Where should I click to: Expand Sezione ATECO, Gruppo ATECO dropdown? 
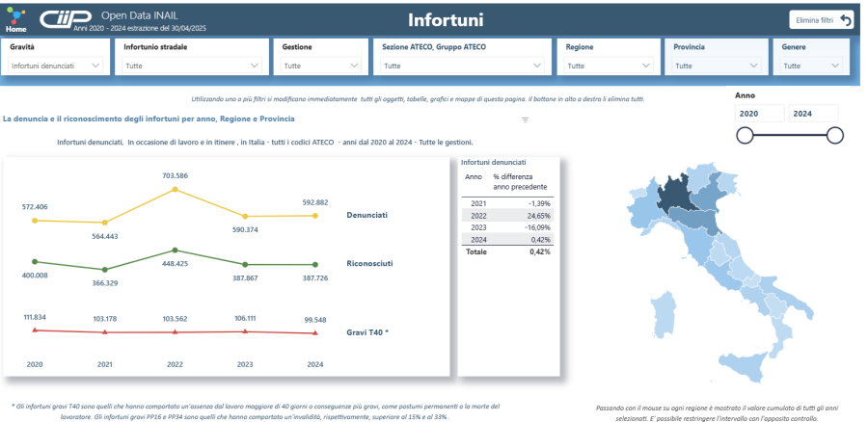(x=463, y=66)
